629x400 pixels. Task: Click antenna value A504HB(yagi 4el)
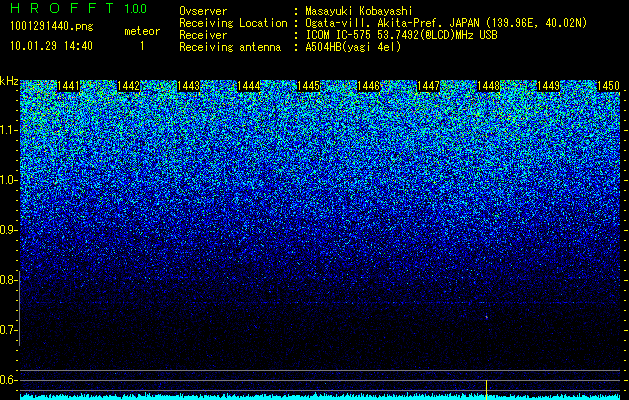[353, 47]
